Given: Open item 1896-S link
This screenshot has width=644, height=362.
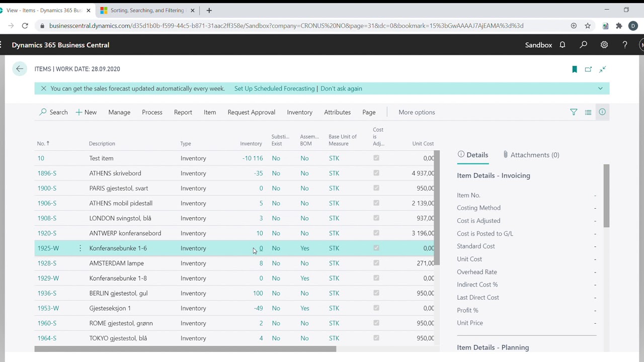Looking at the screenshot, I should 47,173.
